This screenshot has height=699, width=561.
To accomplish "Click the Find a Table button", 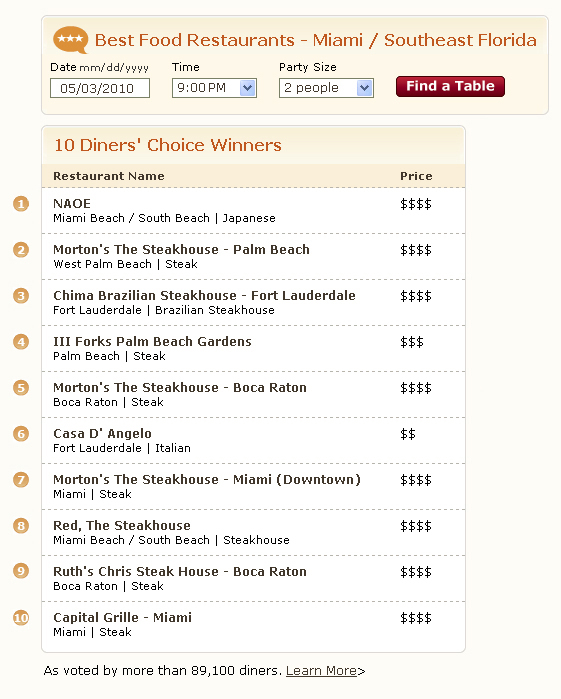I will 450,86.
